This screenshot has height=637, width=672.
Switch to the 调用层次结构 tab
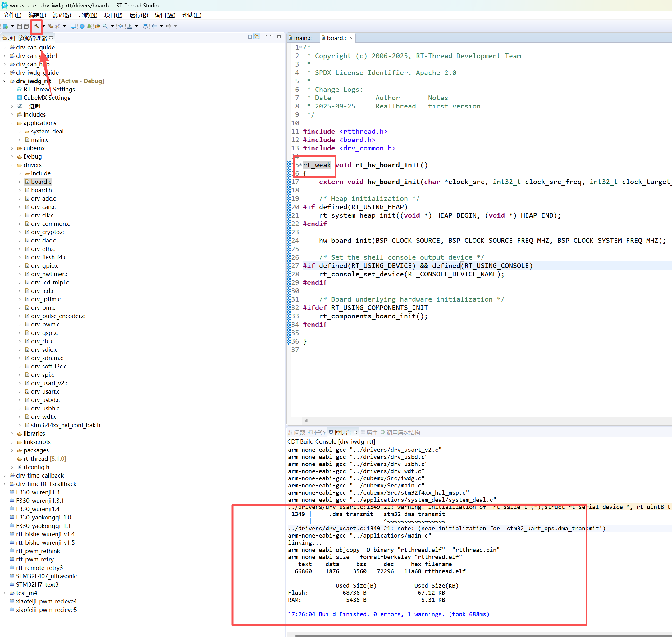pyautogui.click(x=400, y=432)
